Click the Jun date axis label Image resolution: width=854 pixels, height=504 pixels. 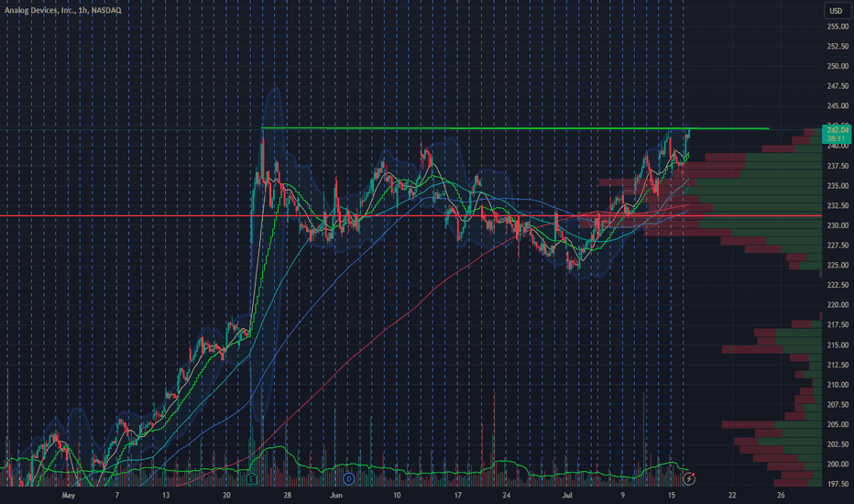tap(336, 495)
